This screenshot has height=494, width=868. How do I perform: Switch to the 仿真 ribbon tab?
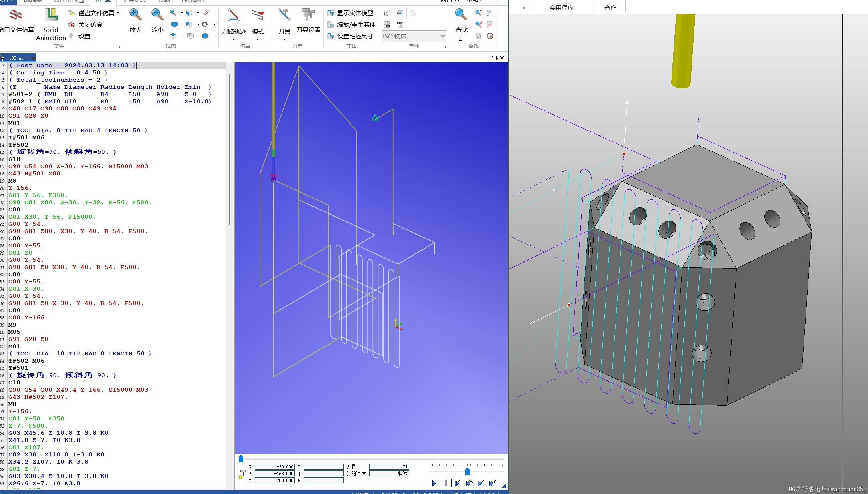tap(104, 2)
